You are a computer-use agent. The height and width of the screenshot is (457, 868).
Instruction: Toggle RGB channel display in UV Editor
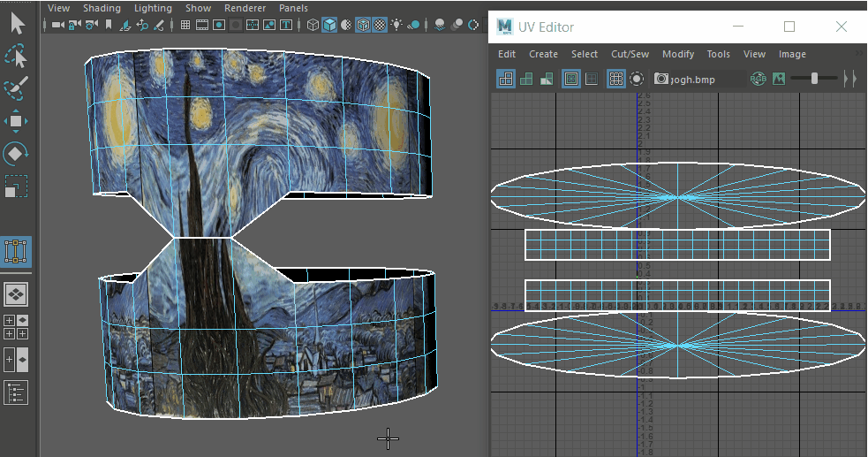[x=759, y=79]
